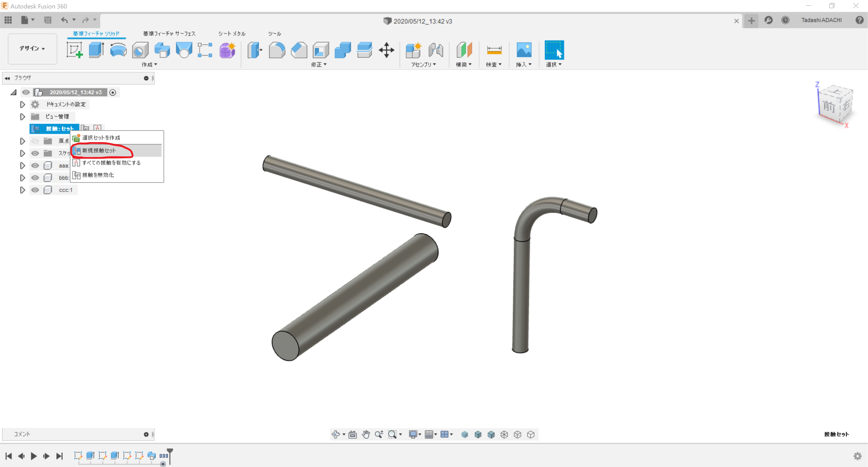This screenshot has height=467, width=868.
Task: Switch to the サーフェス tab
Action: pyautogui.click(x=169, y=34)
